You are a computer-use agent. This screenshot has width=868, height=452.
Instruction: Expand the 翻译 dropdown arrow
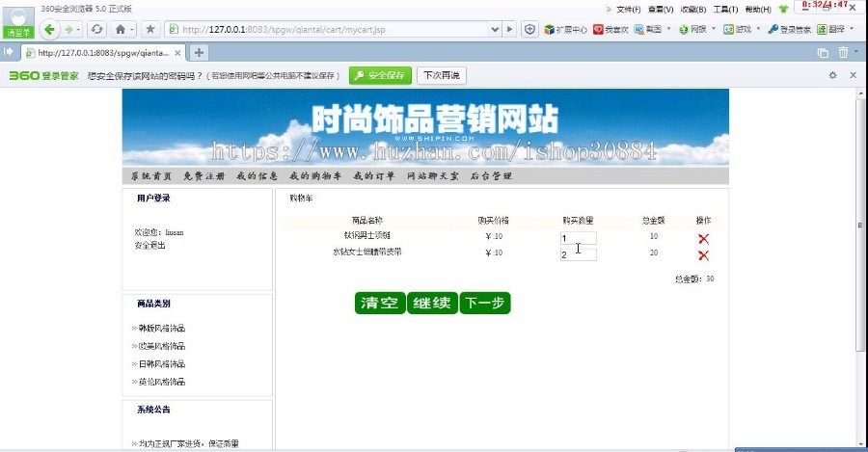[x=852, y=28]
